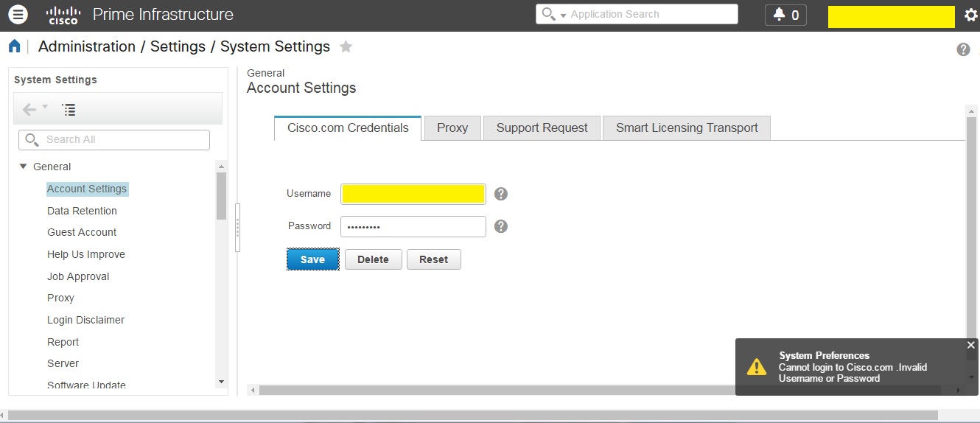Open Help Us Improve settings
Image resolution: width=980 pixels, height=423 pixels.
tap(86, 254)
